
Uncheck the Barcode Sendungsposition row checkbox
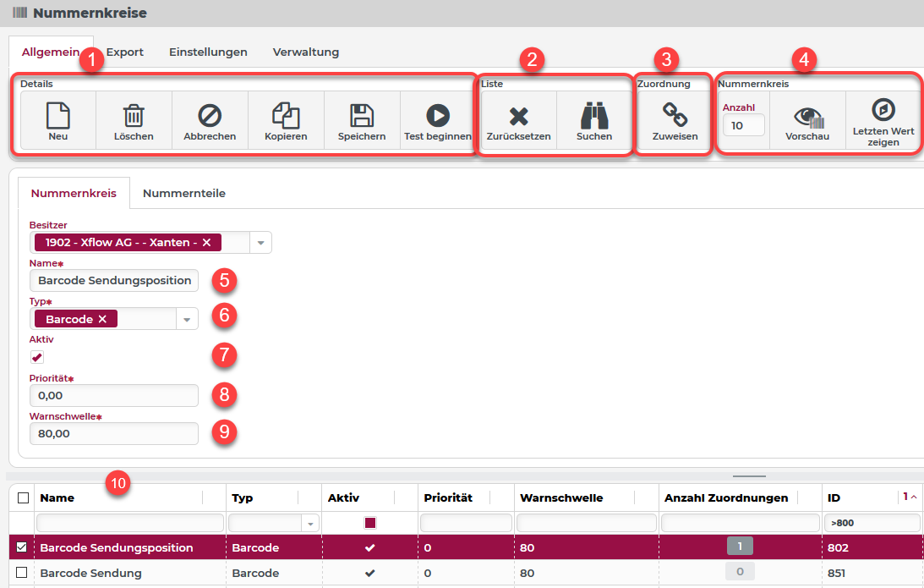coord(23,547)
